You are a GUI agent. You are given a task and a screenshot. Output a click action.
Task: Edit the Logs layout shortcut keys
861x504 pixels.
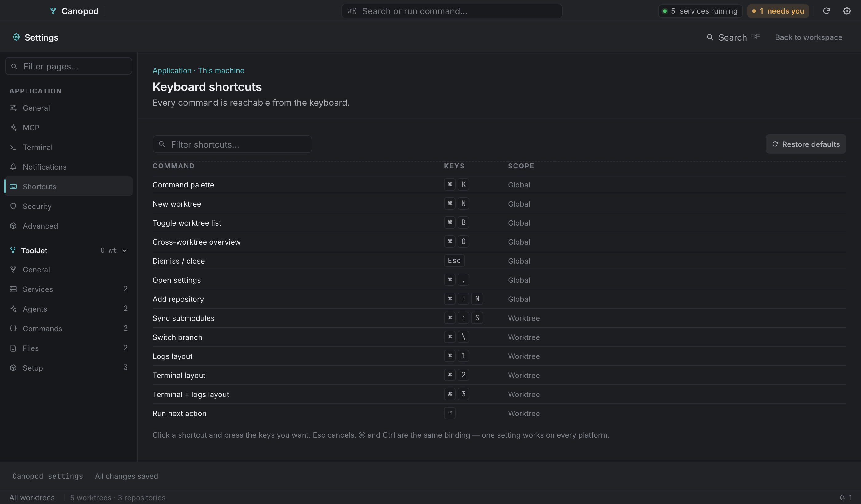click(x=456, y=356)
